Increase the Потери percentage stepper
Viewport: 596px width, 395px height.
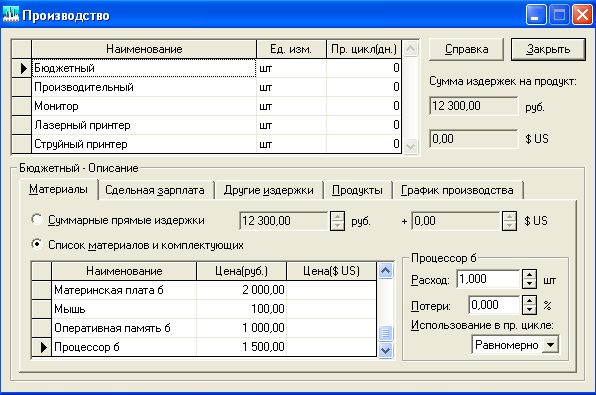tap(529, 300)
